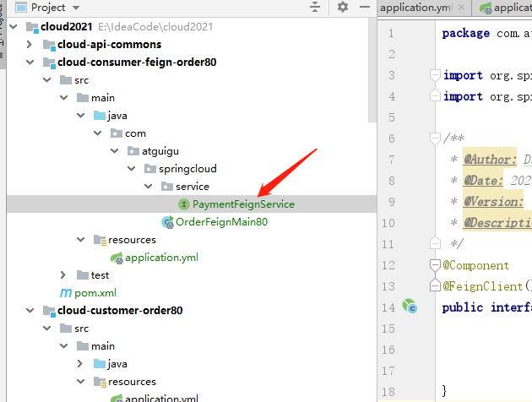This screenshot has width=532, height=402.
Task: Select pom.xml Maven file
Action: (95, 293)
